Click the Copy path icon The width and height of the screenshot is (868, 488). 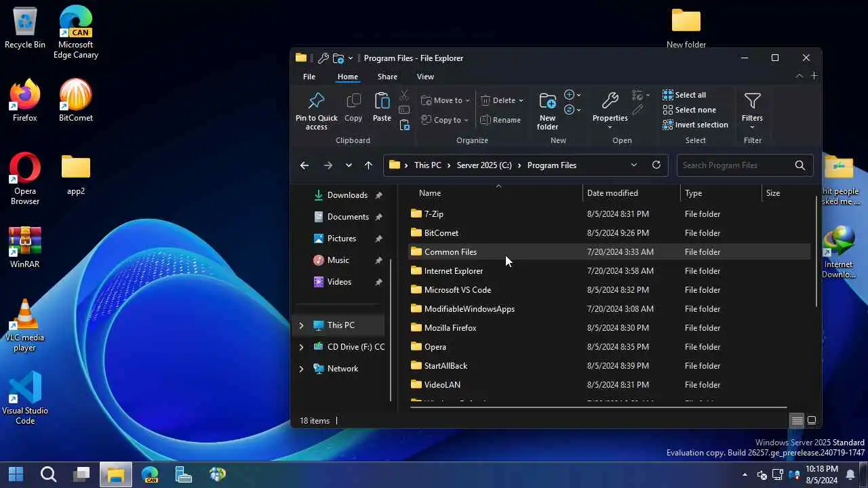click(x=404, y=110)
